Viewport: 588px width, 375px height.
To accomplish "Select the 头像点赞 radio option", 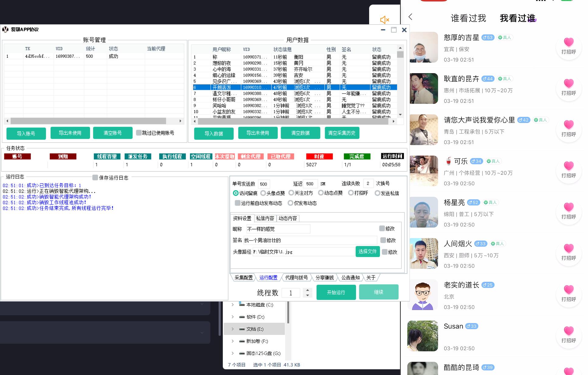I will (263, 193).
